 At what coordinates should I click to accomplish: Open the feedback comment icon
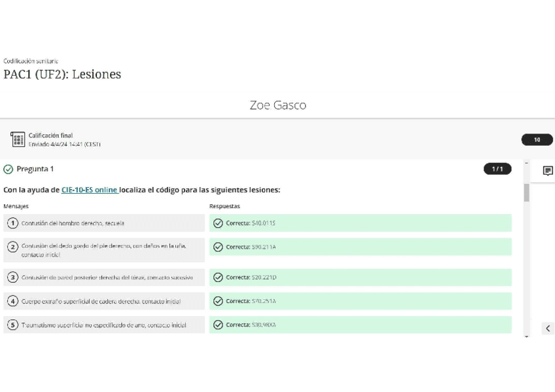tap(548, 171)
